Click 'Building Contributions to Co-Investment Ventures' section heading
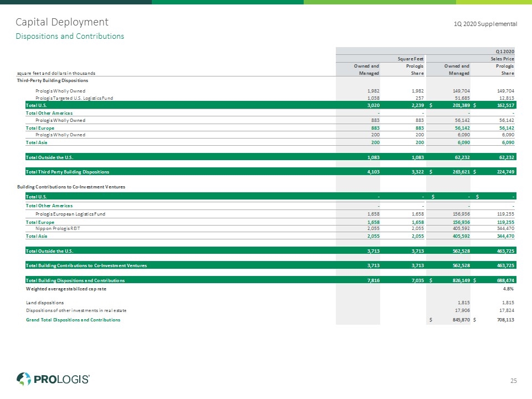Image resolution: width=532 pixels, height=399 pixels. [71, 187]
